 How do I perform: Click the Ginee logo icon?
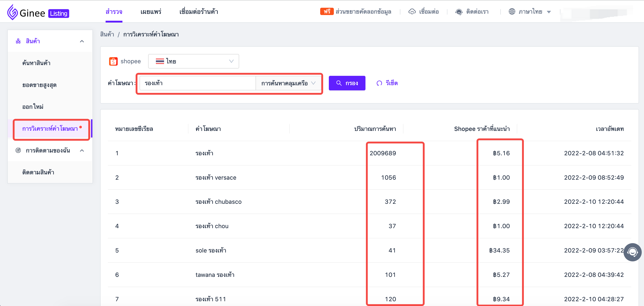tap(12, 12)
